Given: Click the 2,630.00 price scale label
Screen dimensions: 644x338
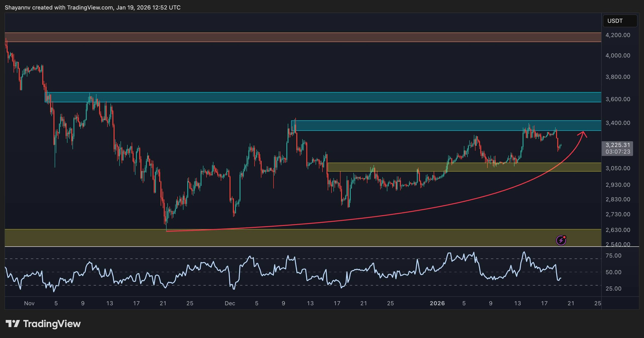Looking at the screenshot, I should pos(618,230).
